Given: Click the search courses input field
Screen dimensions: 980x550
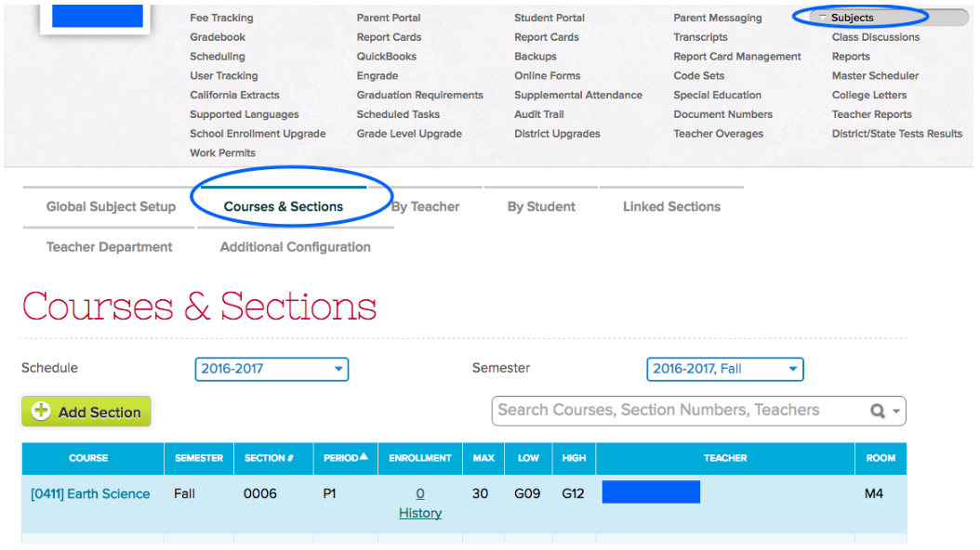Looking at the screenshot, I should [680, 411].
